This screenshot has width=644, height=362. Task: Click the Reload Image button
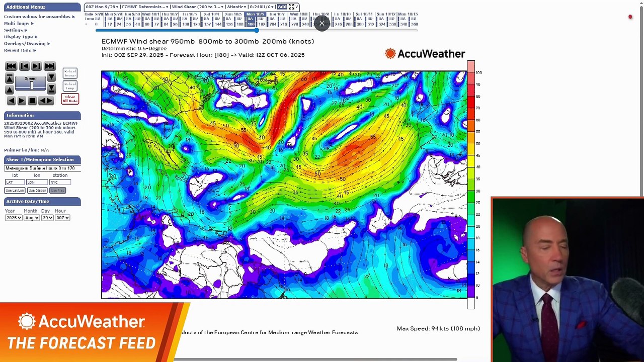click(70, 73)
